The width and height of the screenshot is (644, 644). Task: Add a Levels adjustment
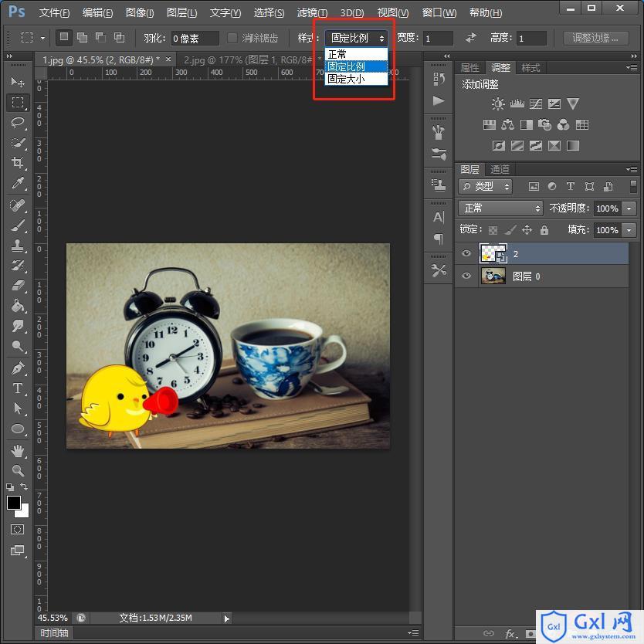pos(517,104)
